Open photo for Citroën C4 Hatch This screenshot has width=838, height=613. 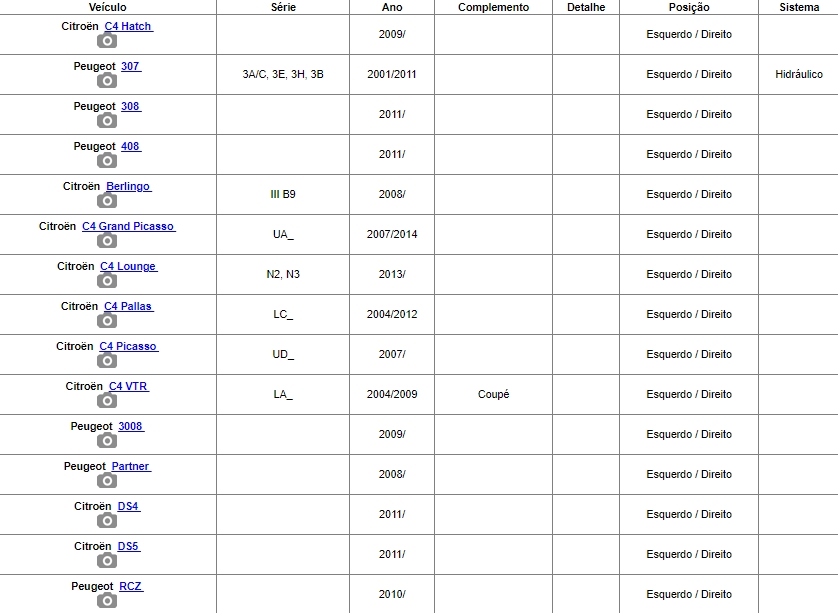pyautogui.click(x=107, y=41)
